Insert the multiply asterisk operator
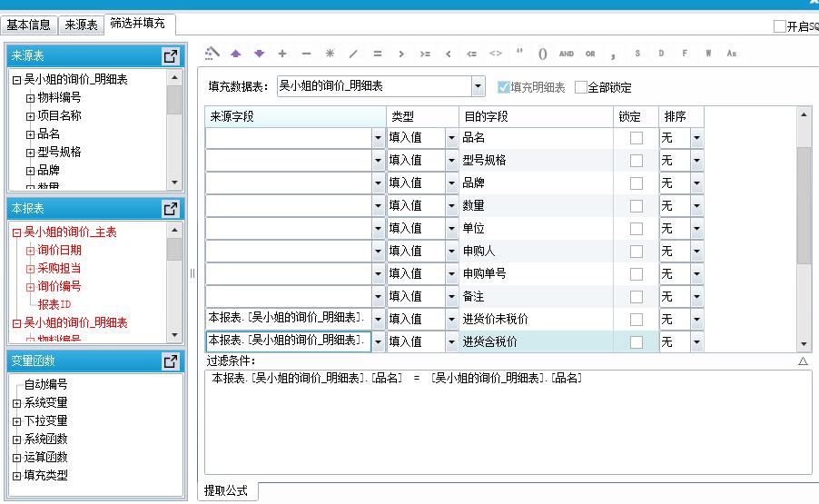Viewport: 819px width, 504px height. tap(331, 54)
